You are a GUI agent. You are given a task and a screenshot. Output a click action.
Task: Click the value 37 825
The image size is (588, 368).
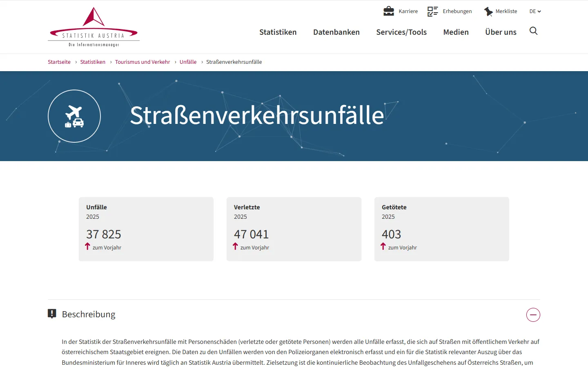pyautogui.click(x=104, y=234)
